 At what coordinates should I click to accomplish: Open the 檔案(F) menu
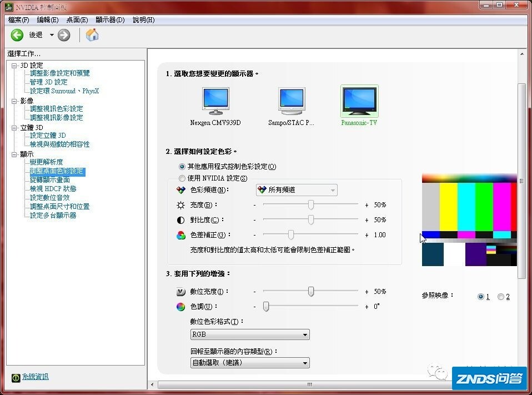coord(19,20)
